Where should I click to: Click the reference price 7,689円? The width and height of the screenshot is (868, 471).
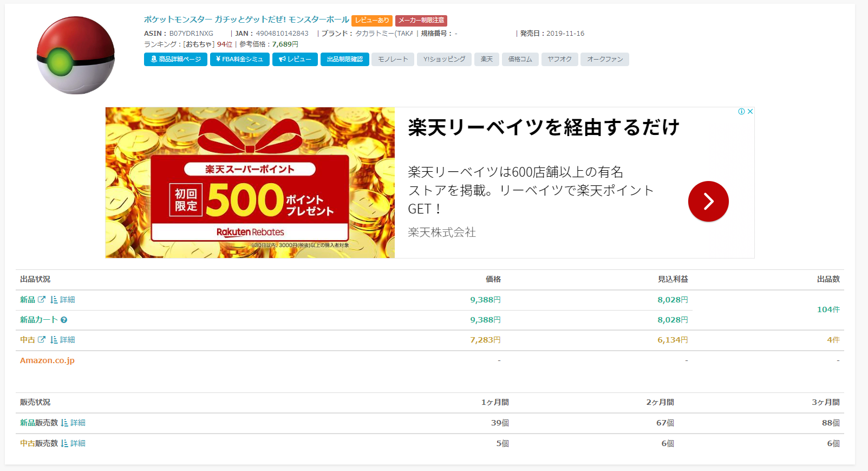(285, 44)
